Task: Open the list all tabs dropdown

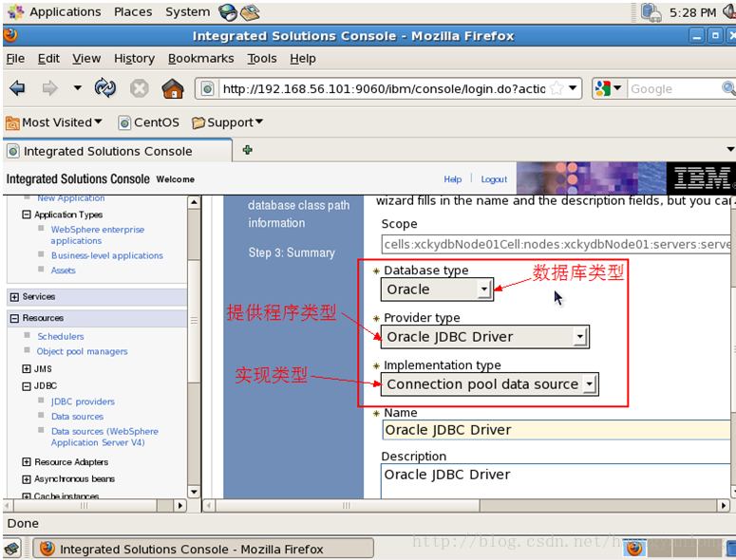Action: pos(730,150)
